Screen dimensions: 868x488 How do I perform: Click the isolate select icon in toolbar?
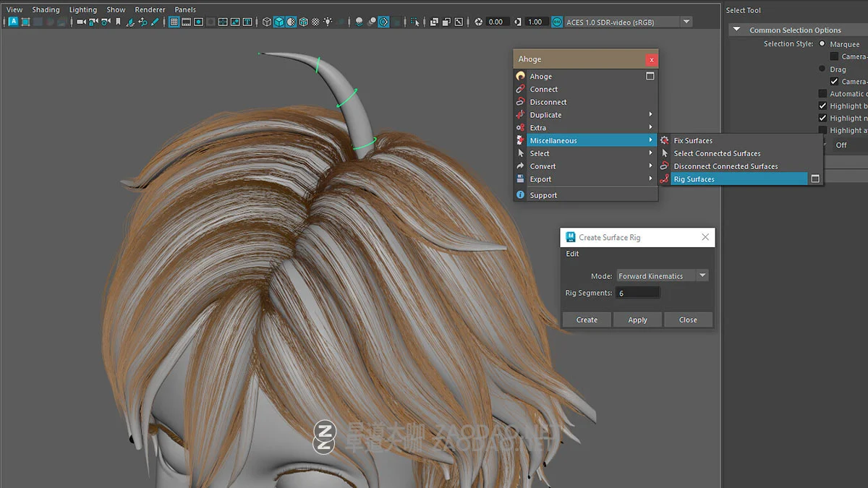click(x=416, y=22)
